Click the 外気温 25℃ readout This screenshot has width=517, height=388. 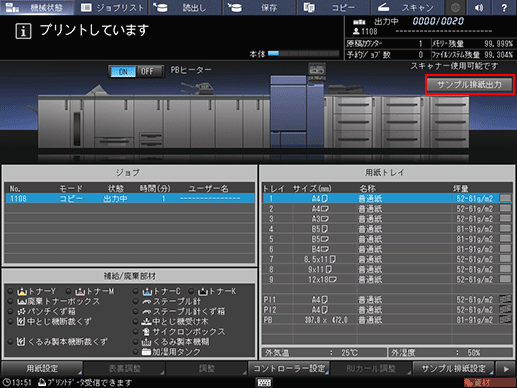(324, 353)
